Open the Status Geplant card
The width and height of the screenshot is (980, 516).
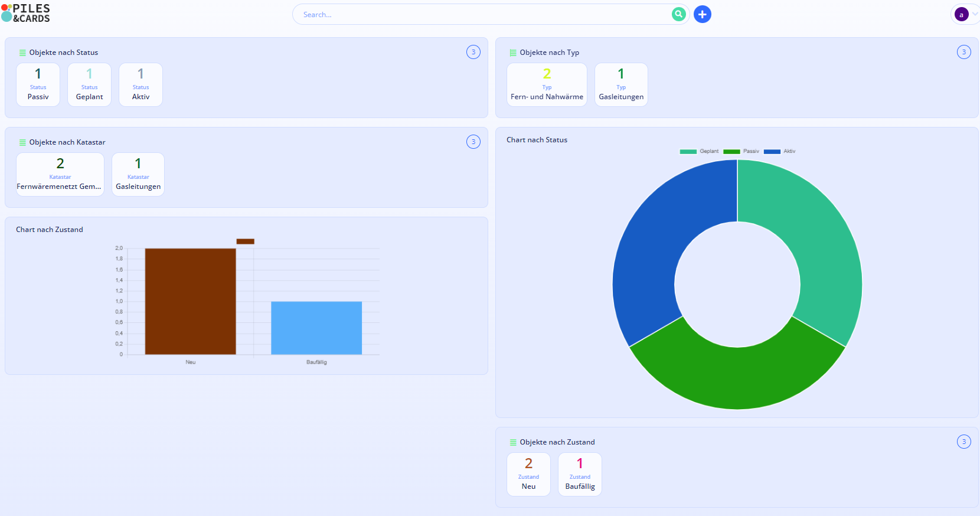tap(90, 84)
